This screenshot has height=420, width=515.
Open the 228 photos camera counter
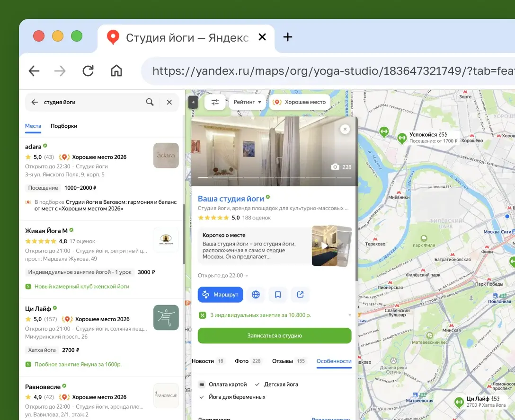(x=341, y=166)
